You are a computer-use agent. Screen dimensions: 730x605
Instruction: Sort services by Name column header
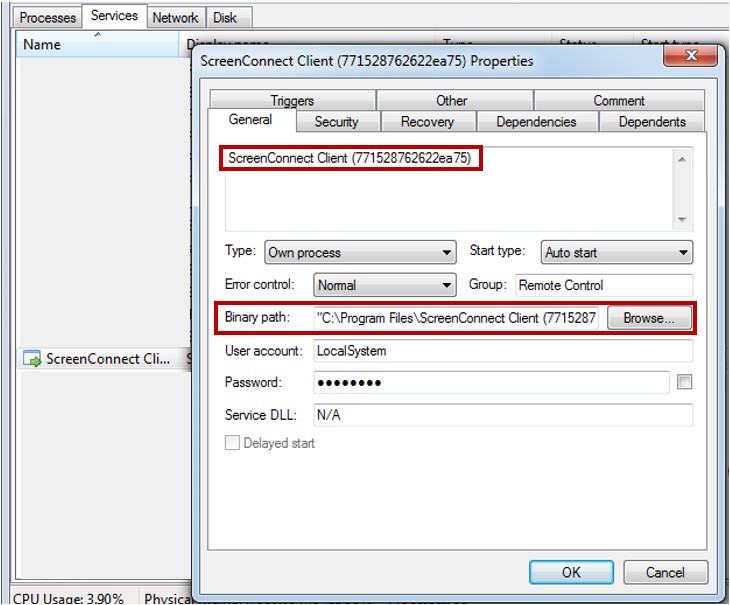97,44
